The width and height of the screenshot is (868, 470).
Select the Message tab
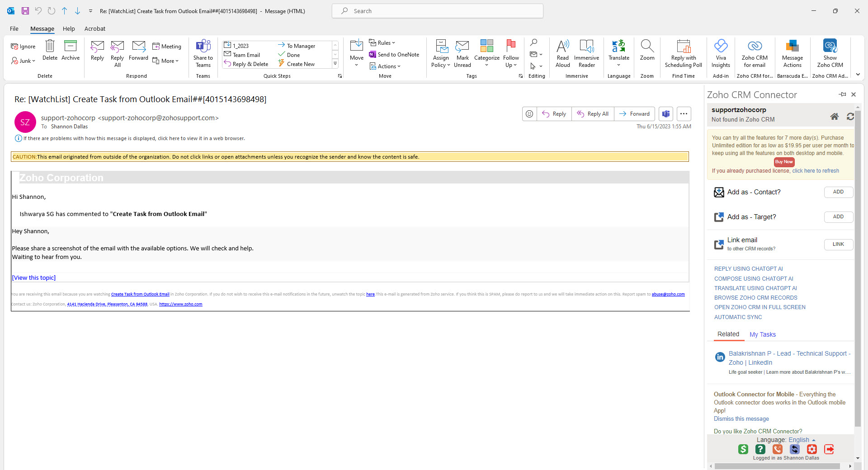42,28
